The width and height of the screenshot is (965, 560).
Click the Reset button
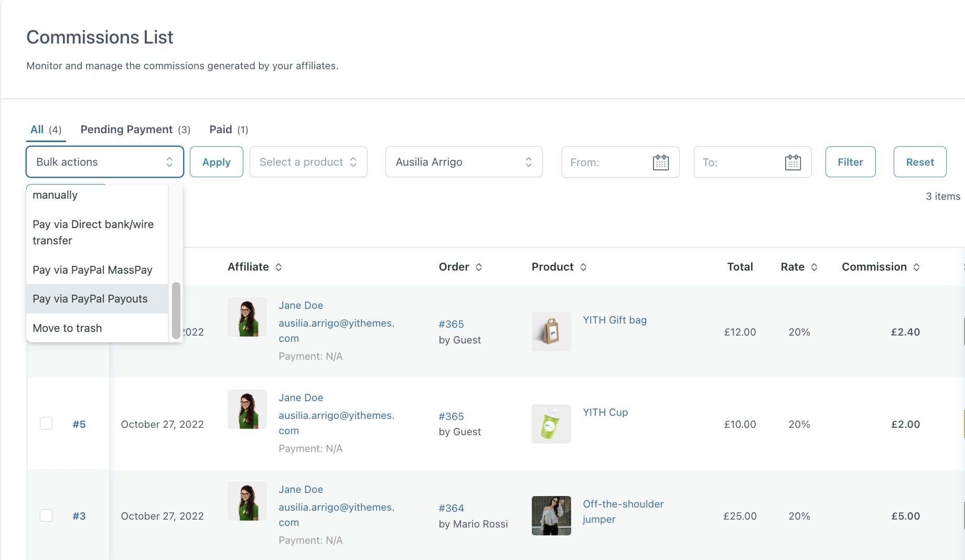click(x=919, y=162)
